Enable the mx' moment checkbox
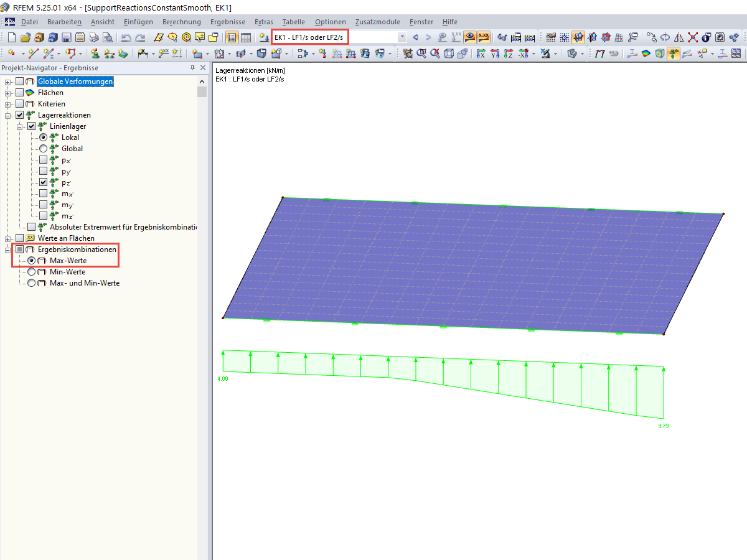Viewport: 747px width, 560px height. pos(44,194)
